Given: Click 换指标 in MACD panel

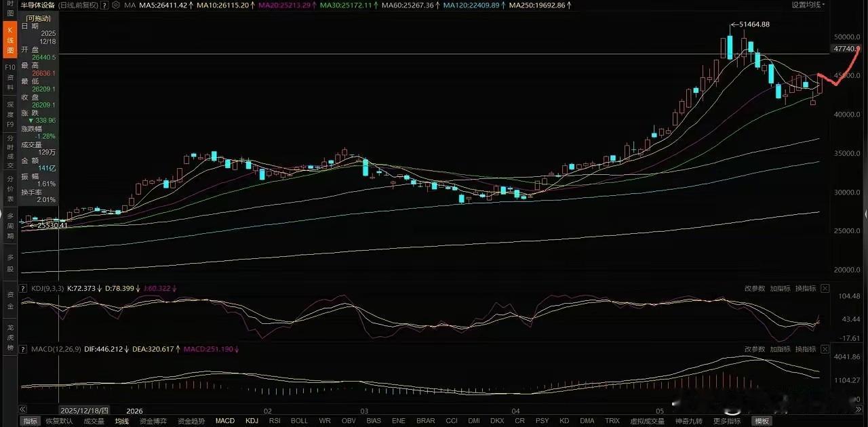Looking at the screenshot, I should pyautogui.click(x=806, y=349).
